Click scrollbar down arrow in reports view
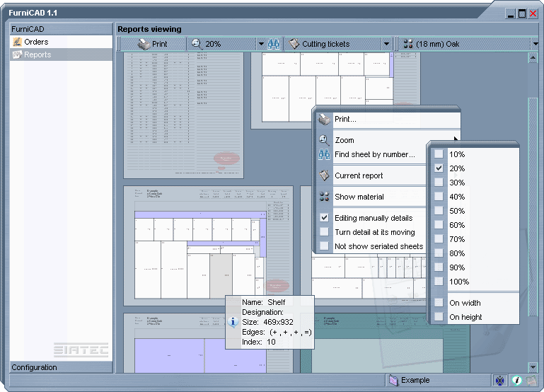This screenshot has height=392, width=544. pyautogui.click(x=533, y=368)
